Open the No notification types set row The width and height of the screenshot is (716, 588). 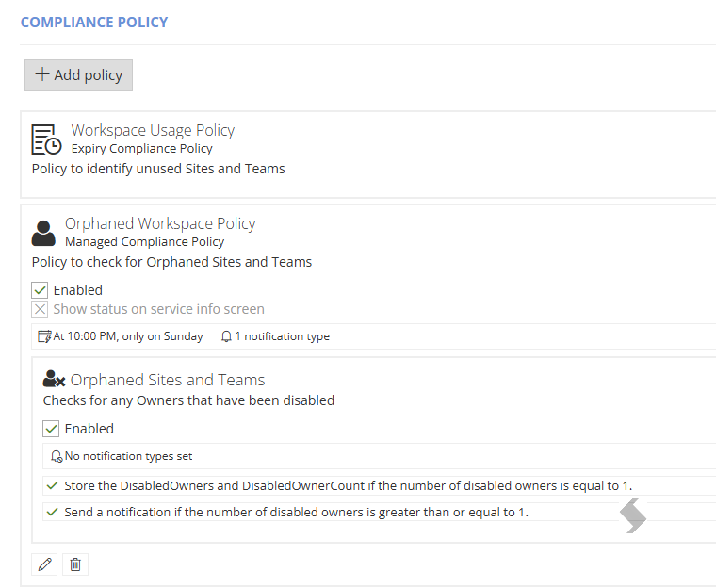tap(379, 456)
